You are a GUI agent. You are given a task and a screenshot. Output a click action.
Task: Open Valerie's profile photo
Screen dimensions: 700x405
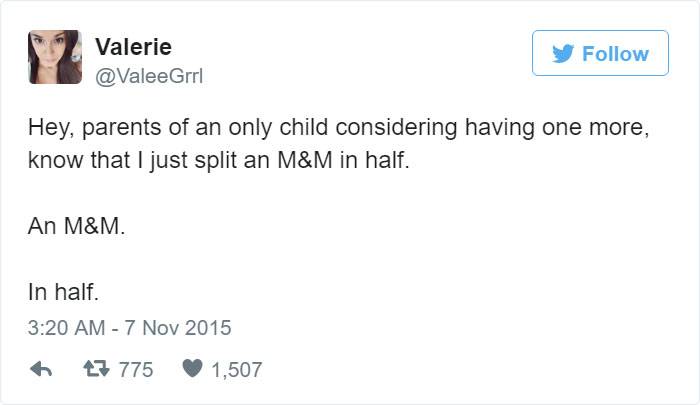tap(55, 57)
